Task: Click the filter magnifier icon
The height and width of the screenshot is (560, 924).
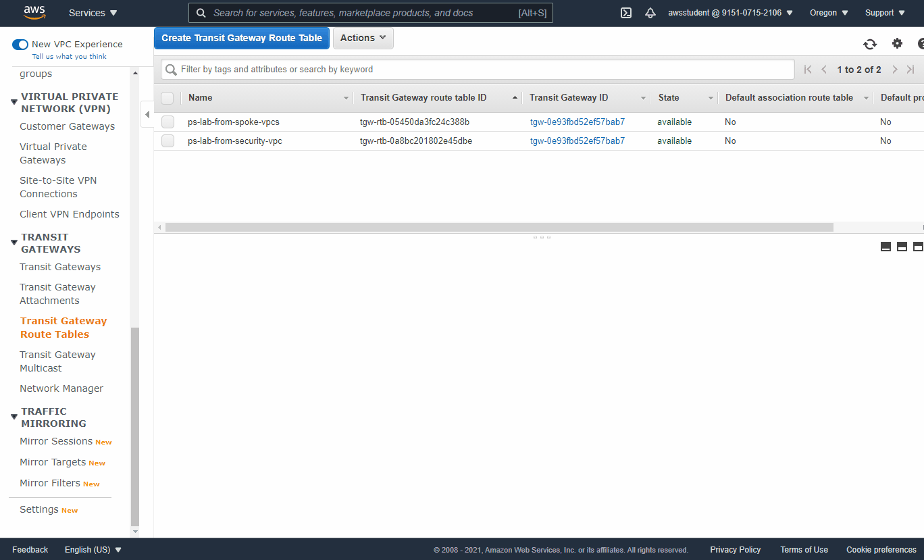Action: coord(171,70)
